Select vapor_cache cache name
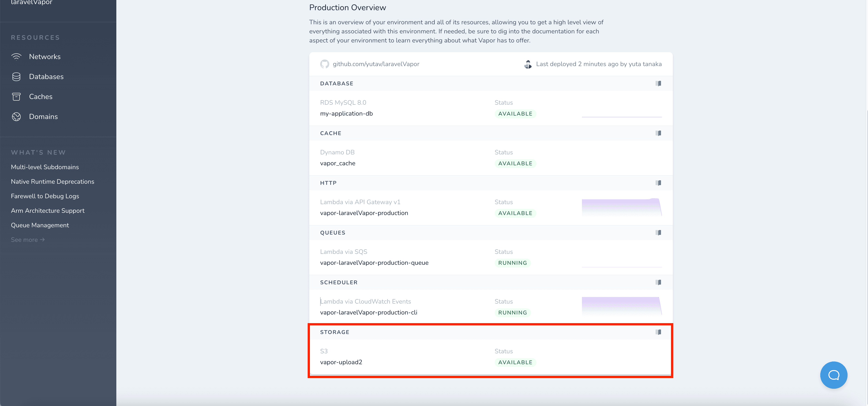Viewport: 868px width, 406px height. 338,163
